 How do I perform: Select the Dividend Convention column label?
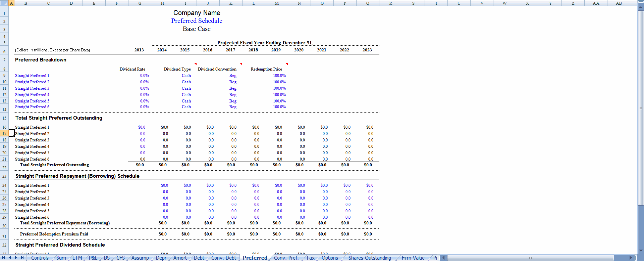coord(217,69)
